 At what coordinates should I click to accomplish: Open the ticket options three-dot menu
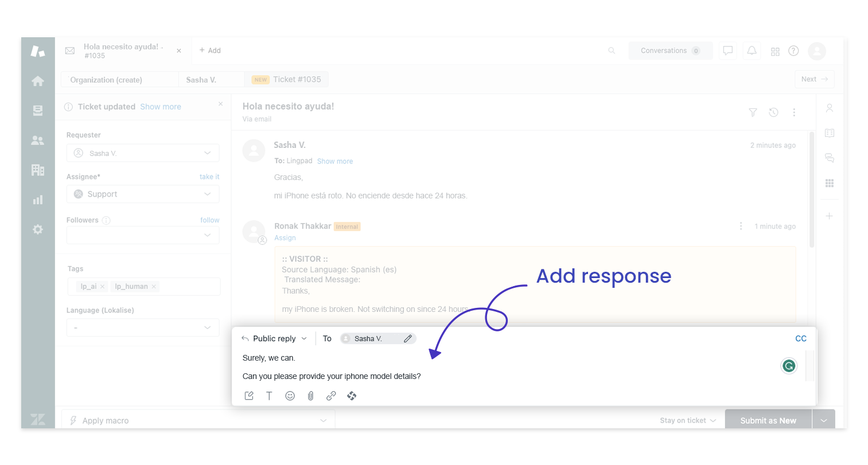tap(794, 112)
